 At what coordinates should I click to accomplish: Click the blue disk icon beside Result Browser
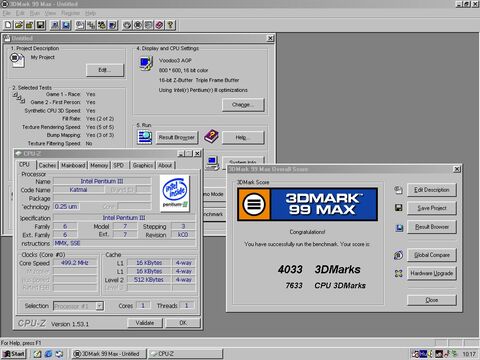coord(399,228)
